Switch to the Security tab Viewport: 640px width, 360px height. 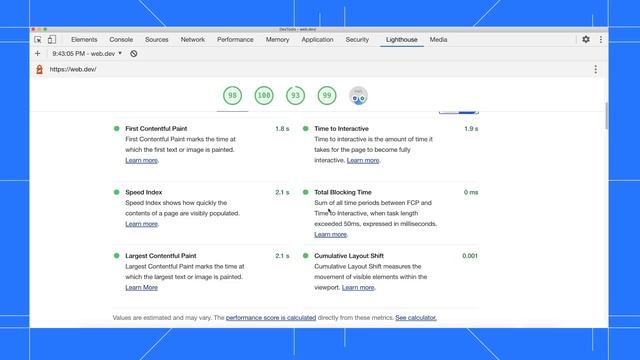pyautogui.click(x=357, y=40)
